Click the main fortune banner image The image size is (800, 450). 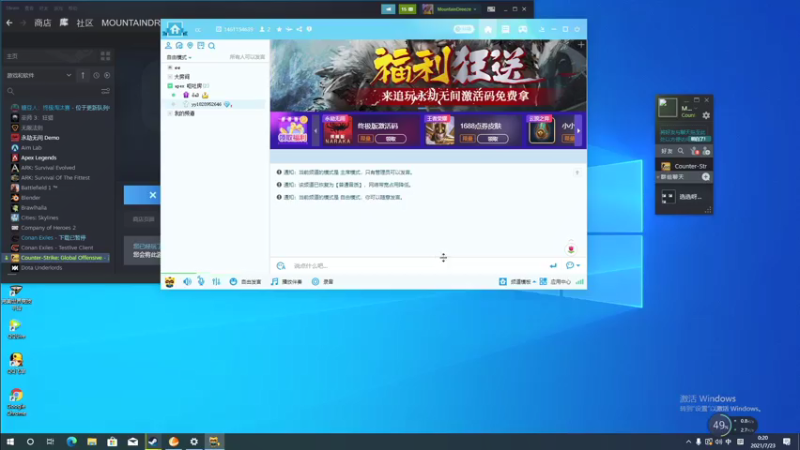[x=428, y=76]
